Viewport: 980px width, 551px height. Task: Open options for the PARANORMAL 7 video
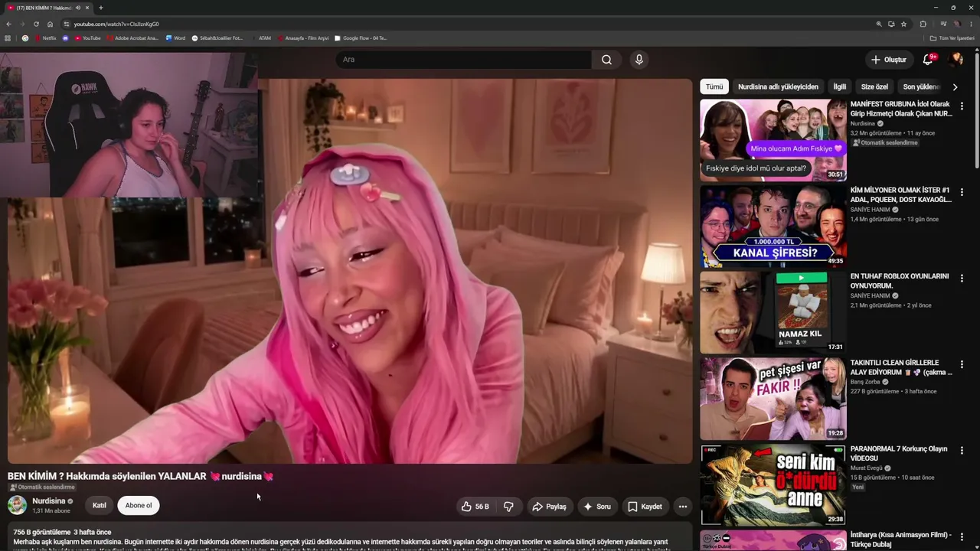tap(962, 451)
